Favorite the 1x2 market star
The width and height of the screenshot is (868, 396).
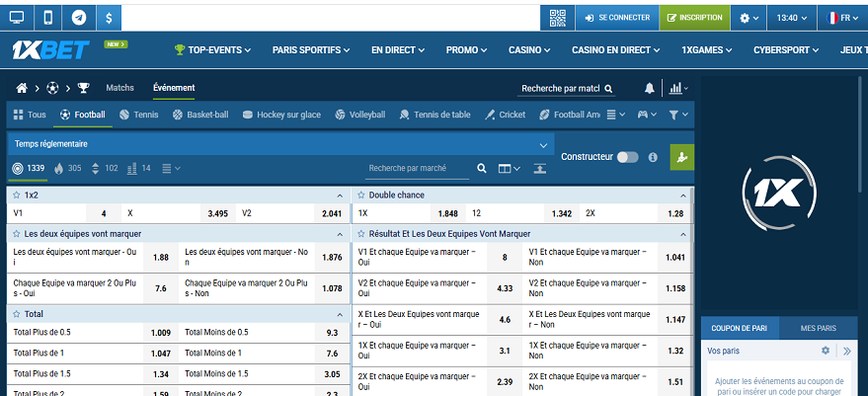17,196
